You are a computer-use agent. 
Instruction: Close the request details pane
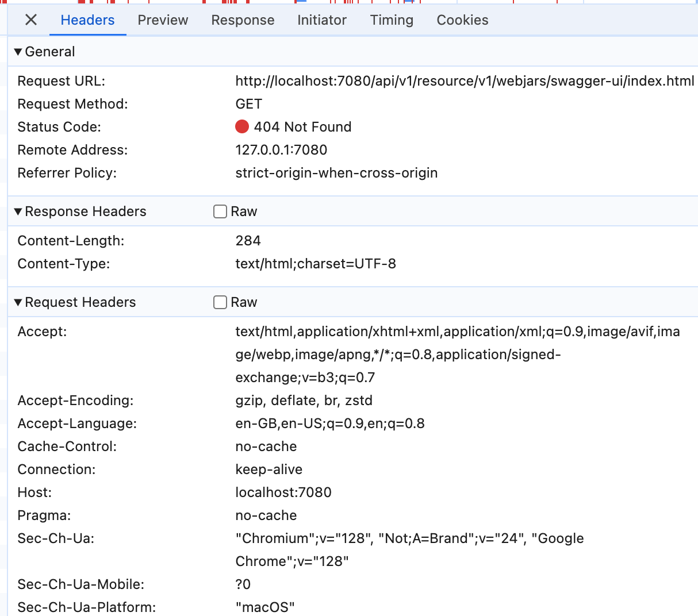pyautogui.click(x=30, y=20)
